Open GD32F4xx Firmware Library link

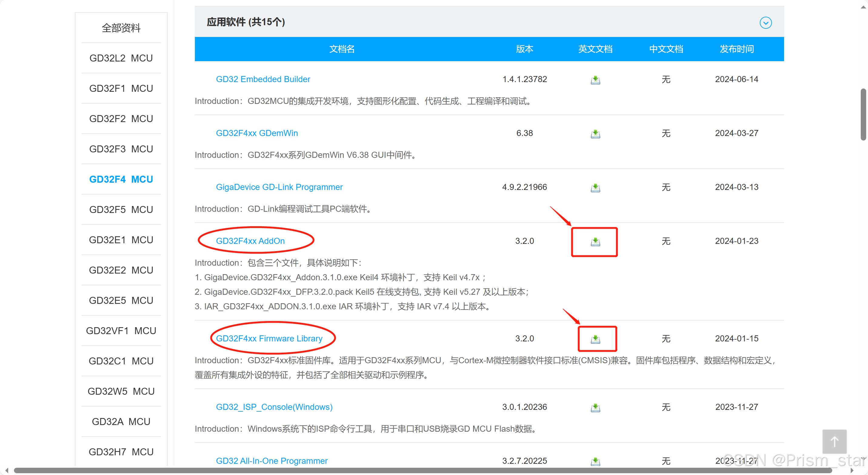pos(269,338)
